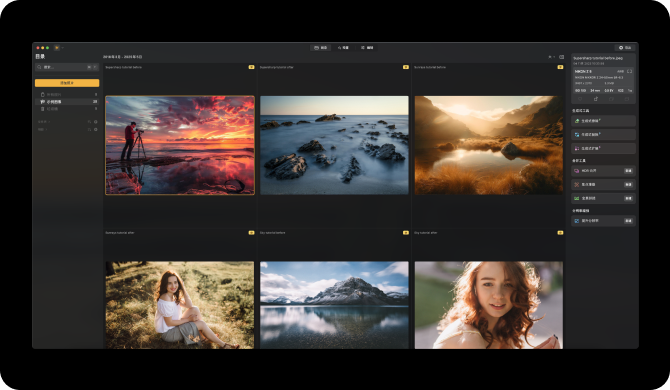
Task: Click sort icon in Albums section row
Action: [89, 129]
